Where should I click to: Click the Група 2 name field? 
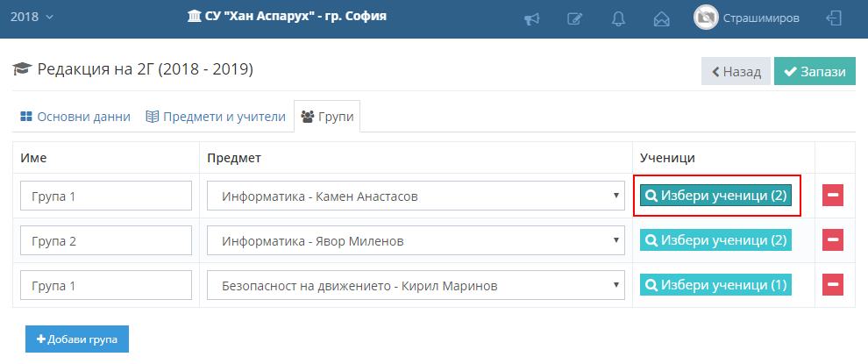click(105, 240)
